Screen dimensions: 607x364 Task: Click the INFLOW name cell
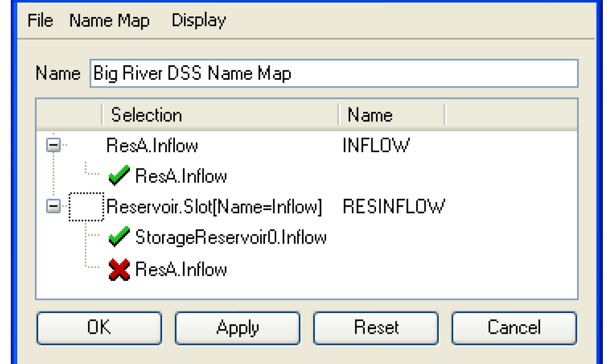pos(376,145)
